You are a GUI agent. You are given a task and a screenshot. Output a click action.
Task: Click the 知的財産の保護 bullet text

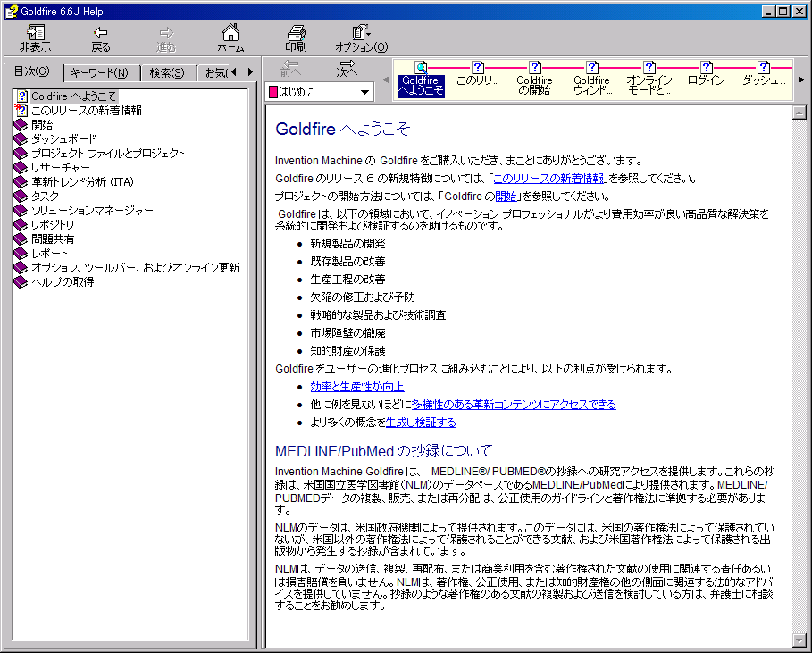click(x=347, y=351)
